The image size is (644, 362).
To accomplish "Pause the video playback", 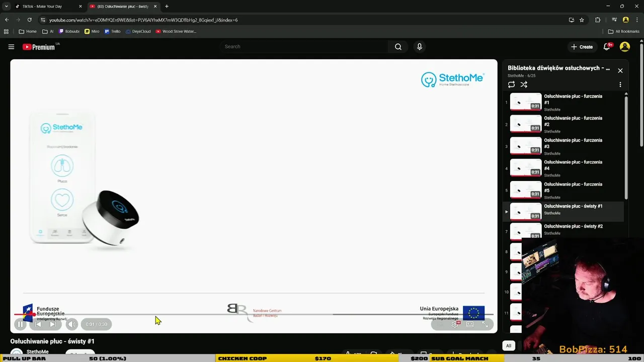I will click(x=20, y=324).
